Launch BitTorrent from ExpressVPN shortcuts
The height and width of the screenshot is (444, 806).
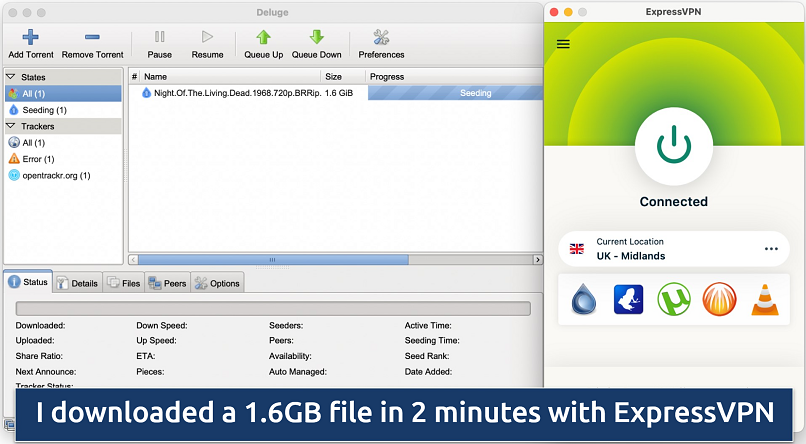(x=719, y=299)
